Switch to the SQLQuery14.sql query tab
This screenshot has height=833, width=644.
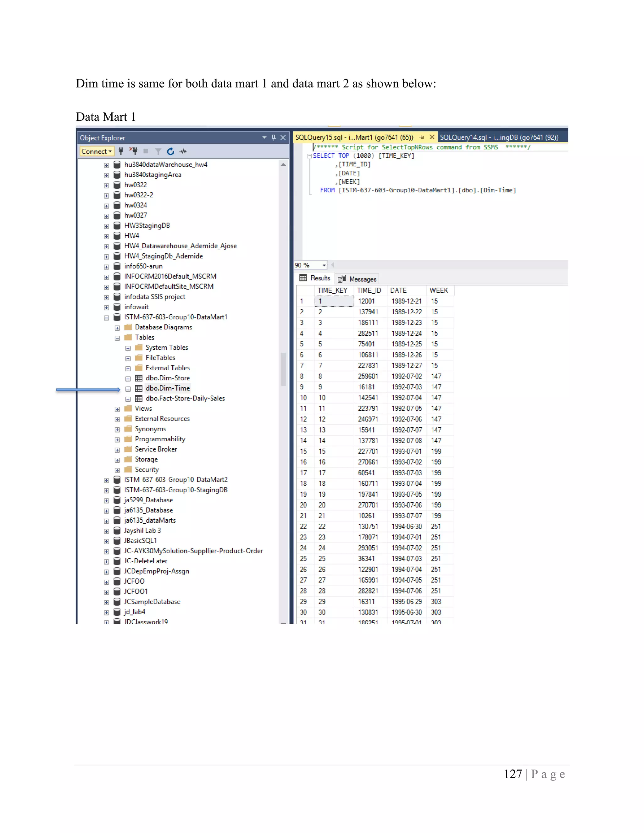click(x=499, y=137)
